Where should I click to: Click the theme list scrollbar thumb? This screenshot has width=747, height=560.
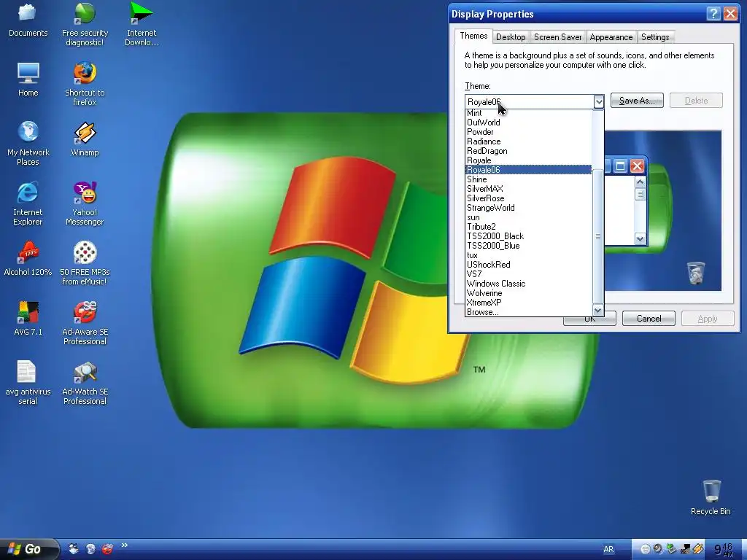(598, 236)
